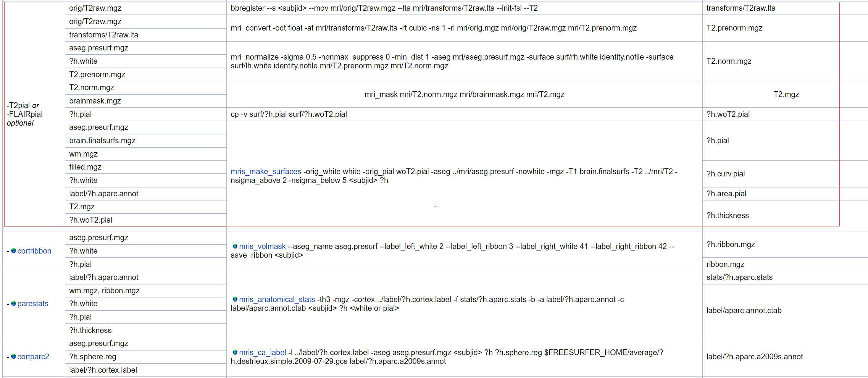Open the mris_volmask command link
868x378 pixels.
click(262, 247)
